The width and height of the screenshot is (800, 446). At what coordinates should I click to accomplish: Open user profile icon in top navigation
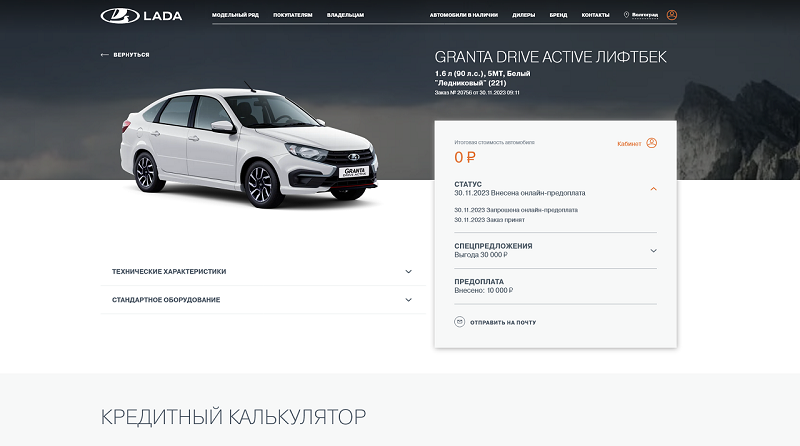pyautogui.click(x=672, y=15)
